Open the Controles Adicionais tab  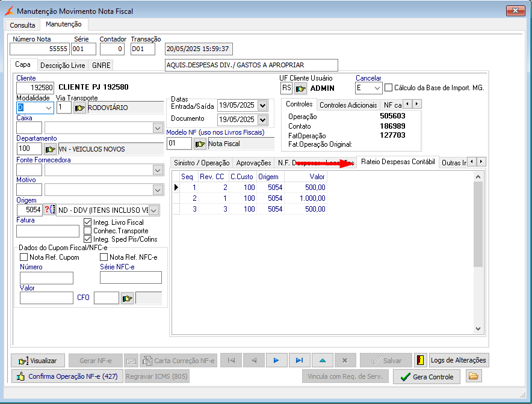(x=348, y=105)
